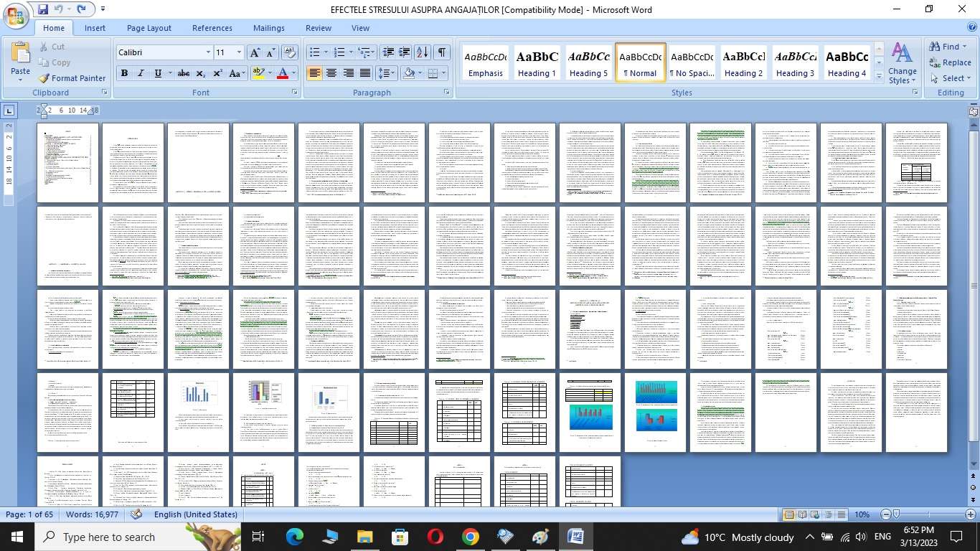Apply center paragraph alignment
Viewport: 980px width, 551px height.
coord(331,73)
